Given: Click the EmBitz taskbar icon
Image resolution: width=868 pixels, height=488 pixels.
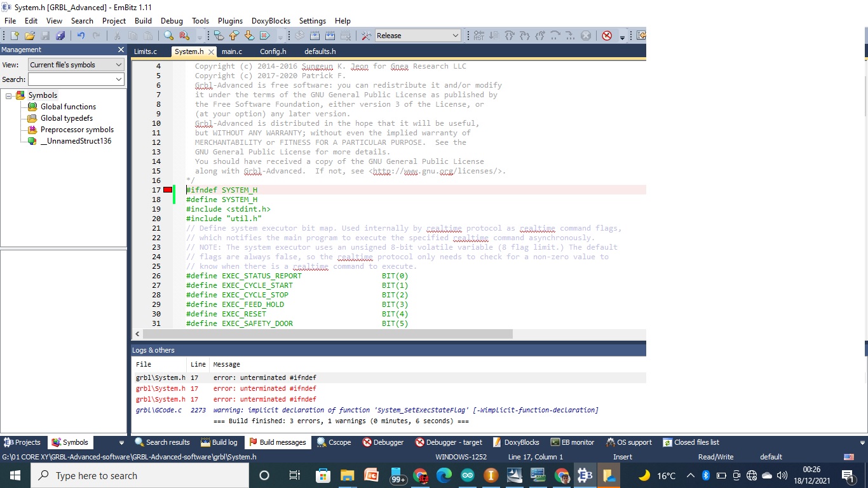Looking at the screenshot, I should [x=585, y=475].
